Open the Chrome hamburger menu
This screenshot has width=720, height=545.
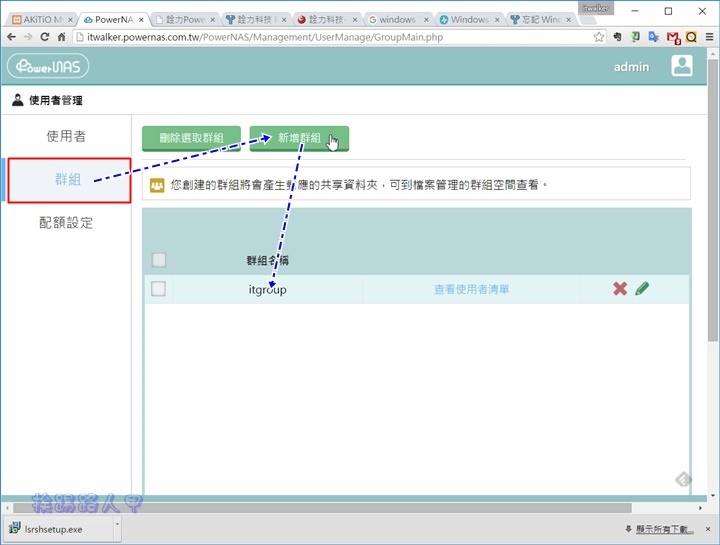click(707, 37)
